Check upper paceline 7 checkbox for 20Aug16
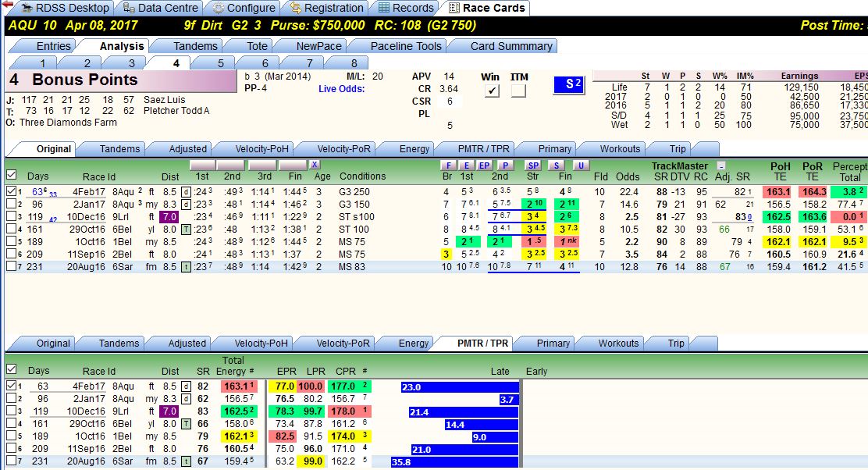The width and height of the screenshot is (868, 470). (11, 266)
